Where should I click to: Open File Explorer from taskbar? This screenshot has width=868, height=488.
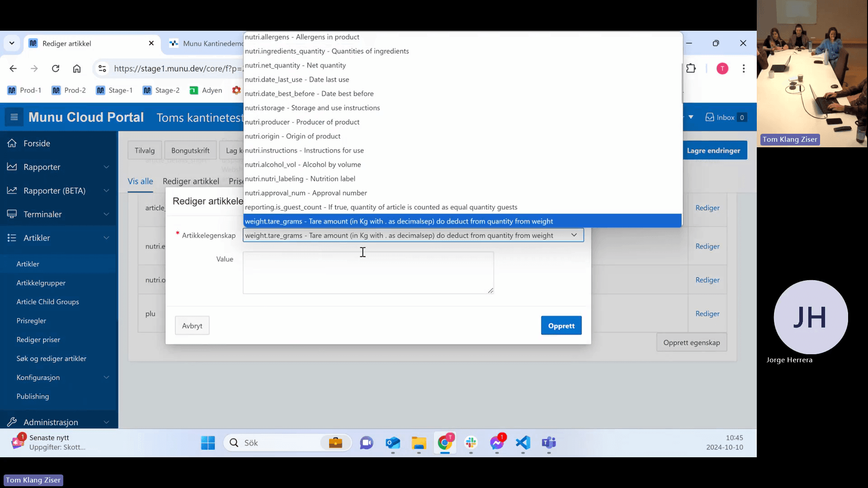pyautogui.click(x=419, y=443)
